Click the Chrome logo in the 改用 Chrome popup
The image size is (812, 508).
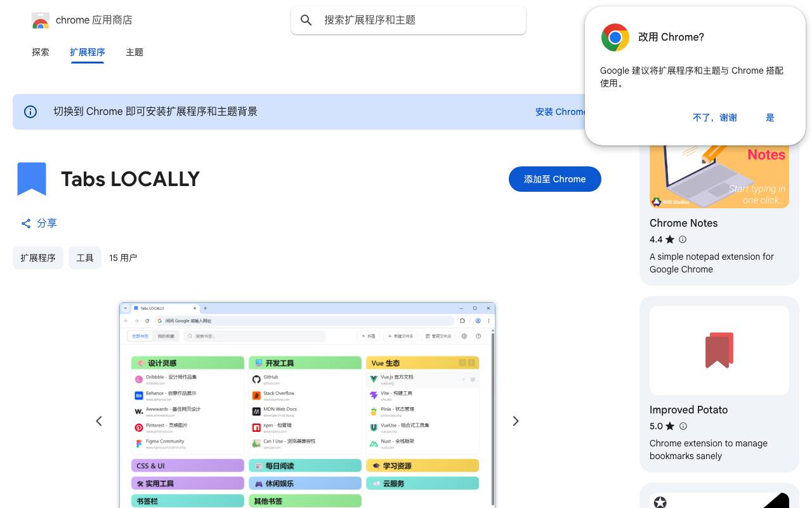[x=615, y=37]
